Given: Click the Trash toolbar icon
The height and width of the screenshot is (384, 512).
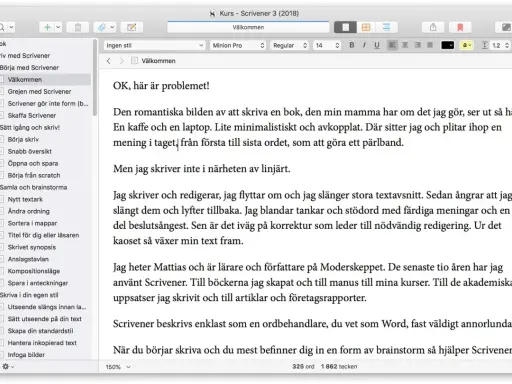Looking at the screenshot, I should (x=78, y=27).
